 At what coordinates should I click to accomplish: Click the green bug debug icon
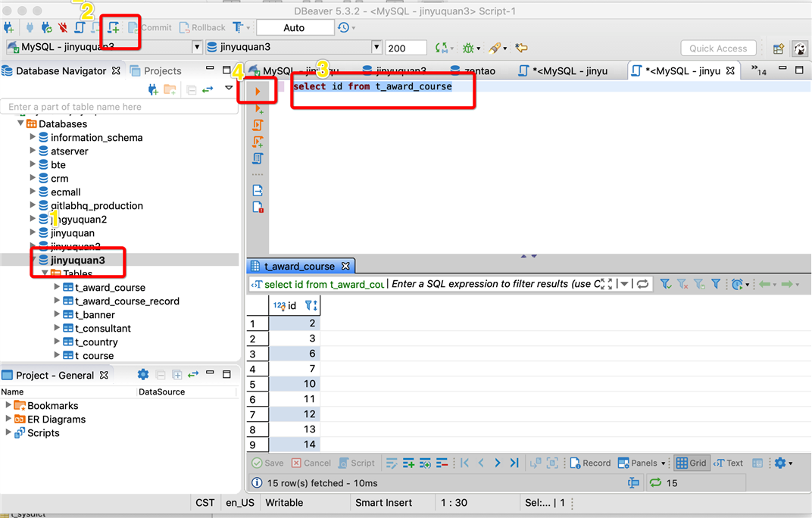(x=468, y=48)
